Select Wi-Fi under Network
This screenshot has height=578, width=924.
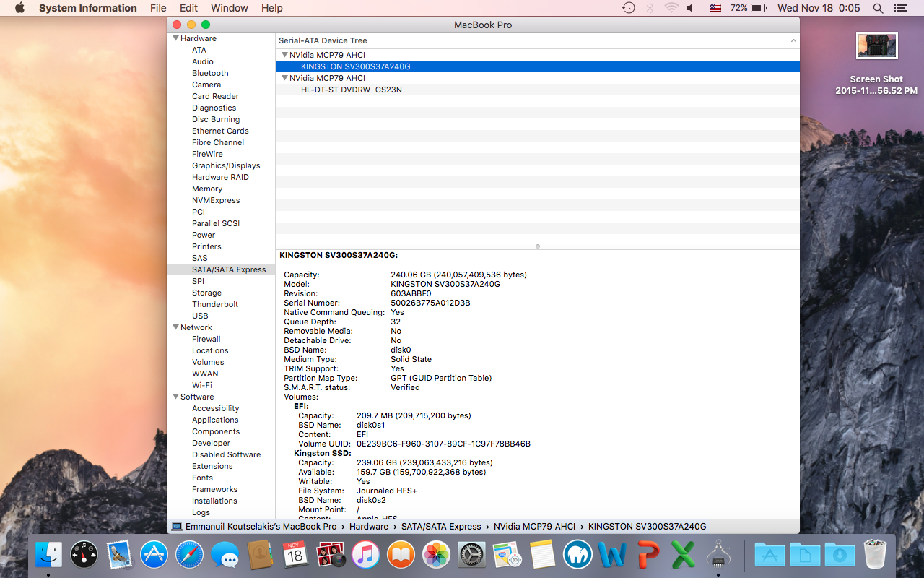coord(202,385)
